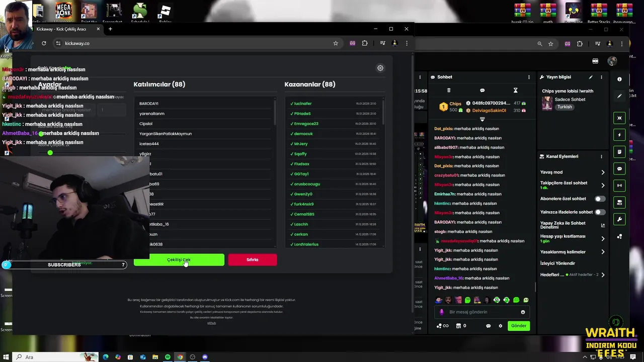Select participant BARODAYI in Katılımcılar list
Image resolution: width=644 pixels, height=362 pixels.
click(205, 104)
